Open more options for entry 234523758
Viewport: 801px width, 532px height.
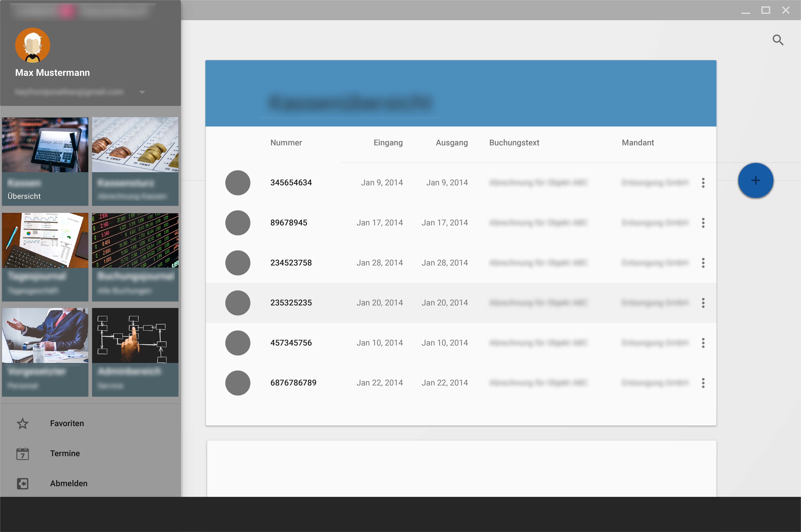(703, 263)
